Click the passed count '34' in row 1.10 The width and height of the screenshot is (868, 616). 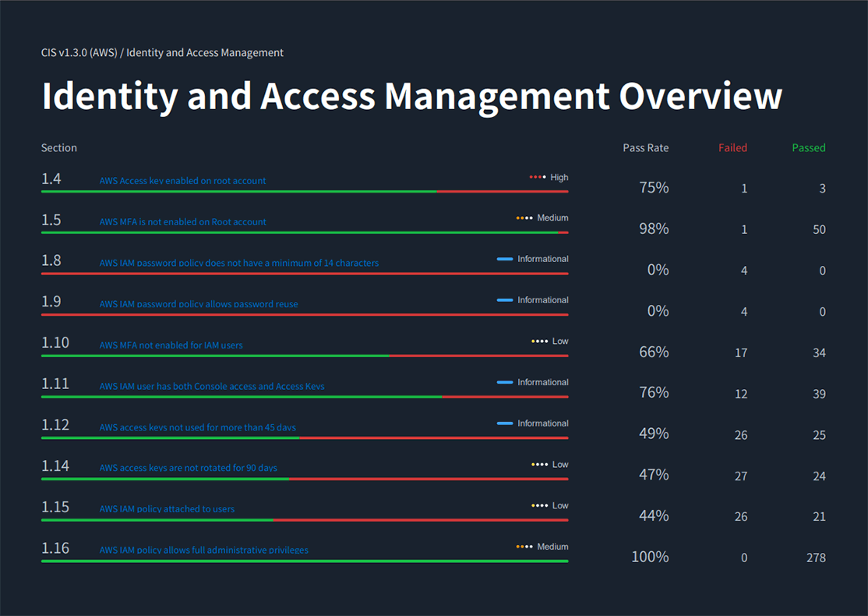(x=819, y=353)
